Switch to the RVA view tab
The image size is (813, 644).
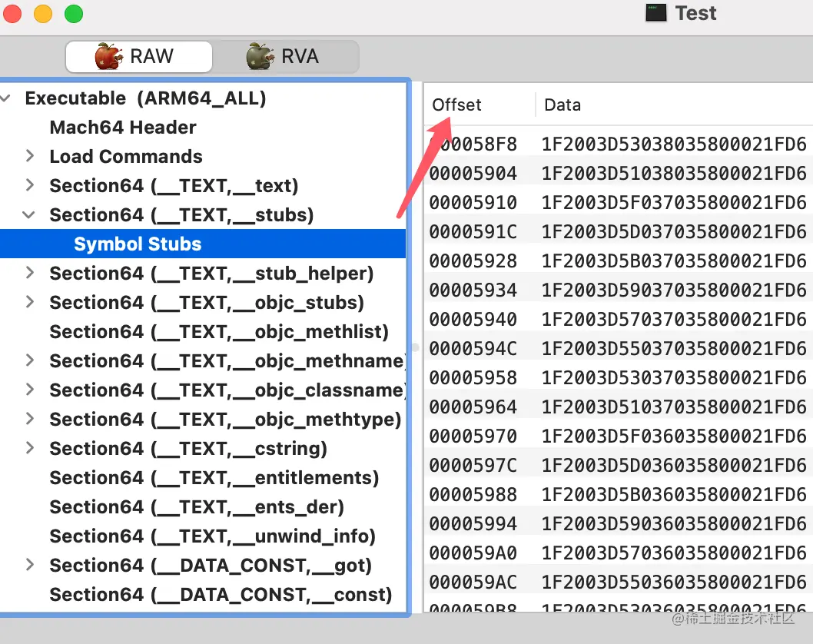[x=286, y=57]
